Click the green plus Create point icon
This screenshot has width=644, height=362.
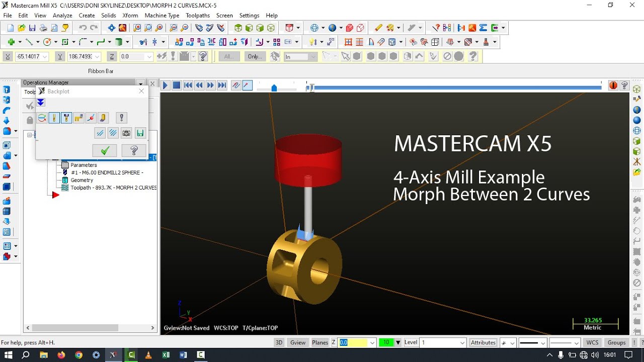11,42
